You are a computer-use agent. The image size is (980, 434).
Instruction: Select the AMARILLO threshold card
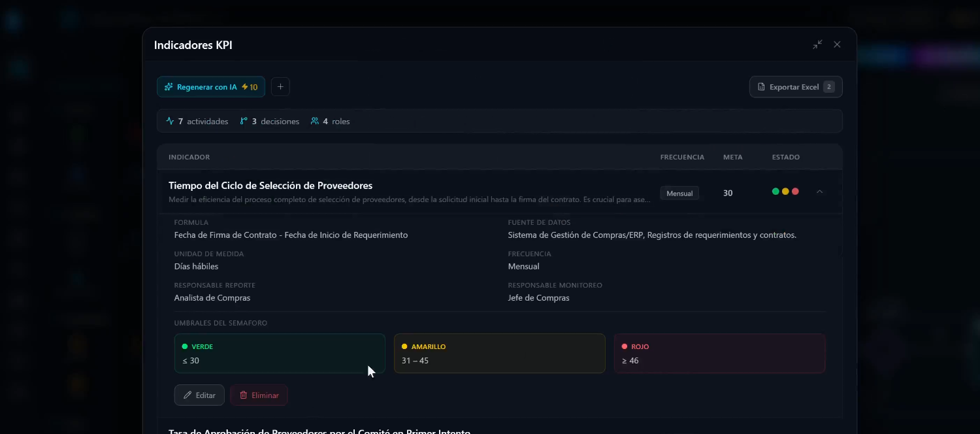point(499,354)
